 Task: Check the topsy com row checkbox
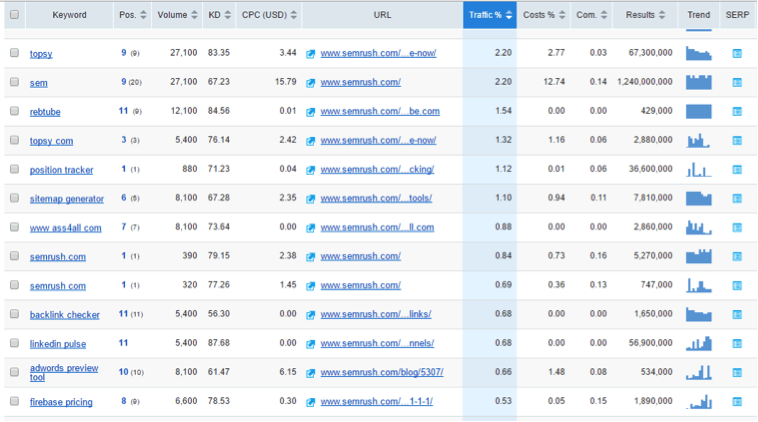(x=15, y=140)
